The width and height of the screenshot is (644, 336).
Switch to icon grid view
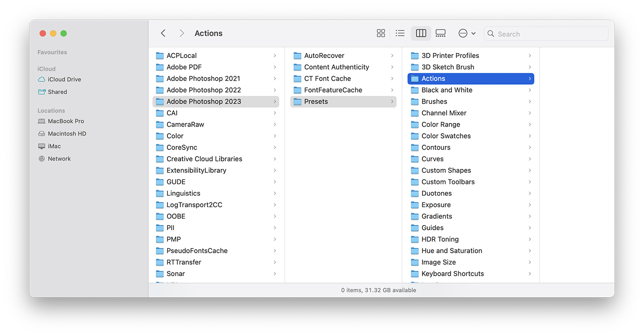pos(381,33)
